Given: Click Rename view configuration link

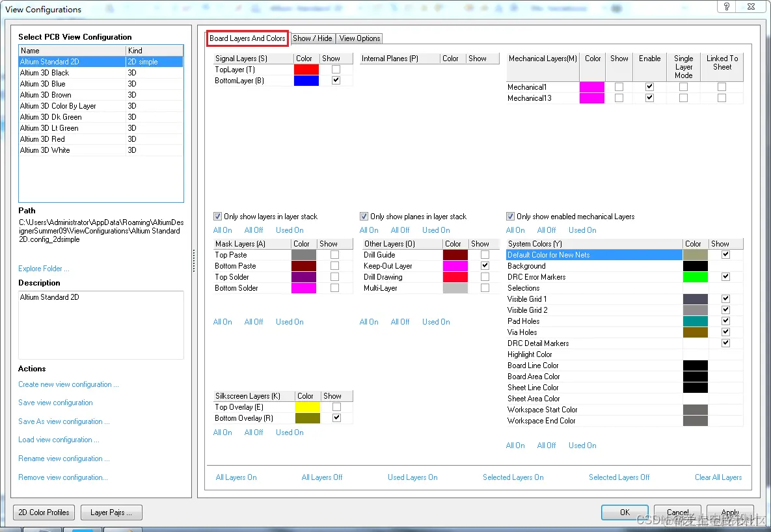Looking at the screenshot, I should (64, 459).
